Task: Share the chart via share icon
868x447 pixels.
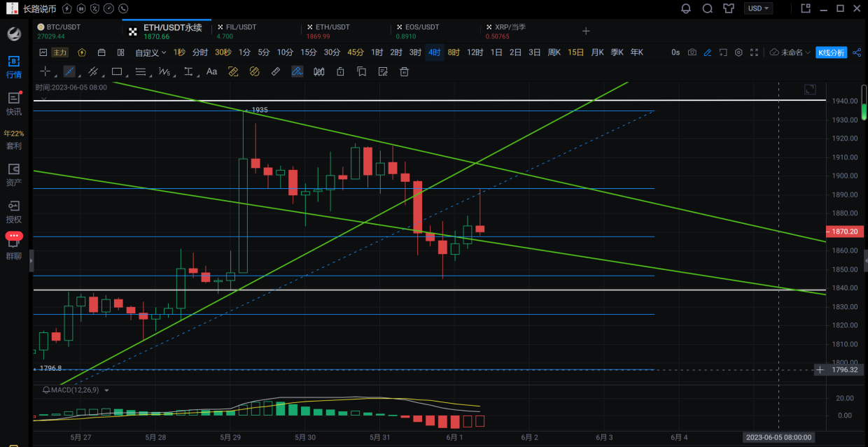Action: point(856,52)
